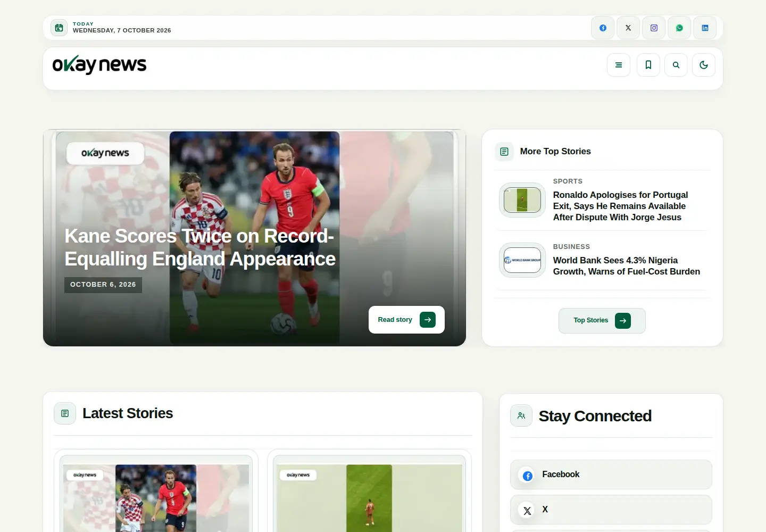Click the Top Stories button

click(x=602, y=321)
